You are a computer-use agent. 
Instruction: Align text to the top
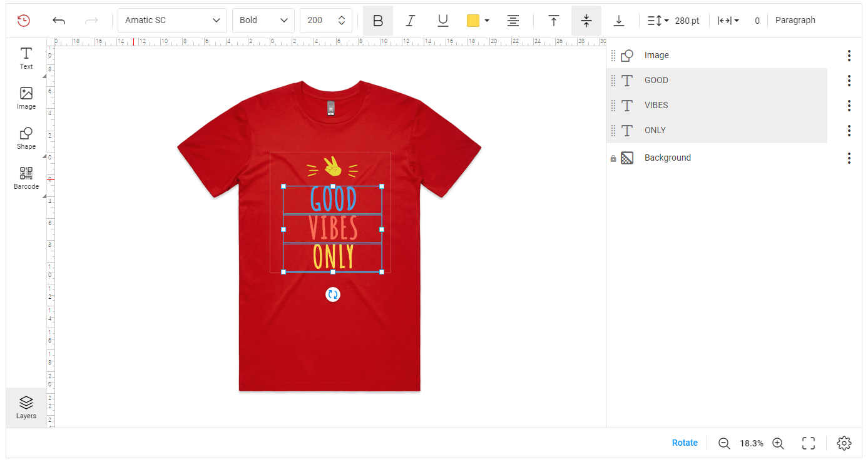pos(554,21)
